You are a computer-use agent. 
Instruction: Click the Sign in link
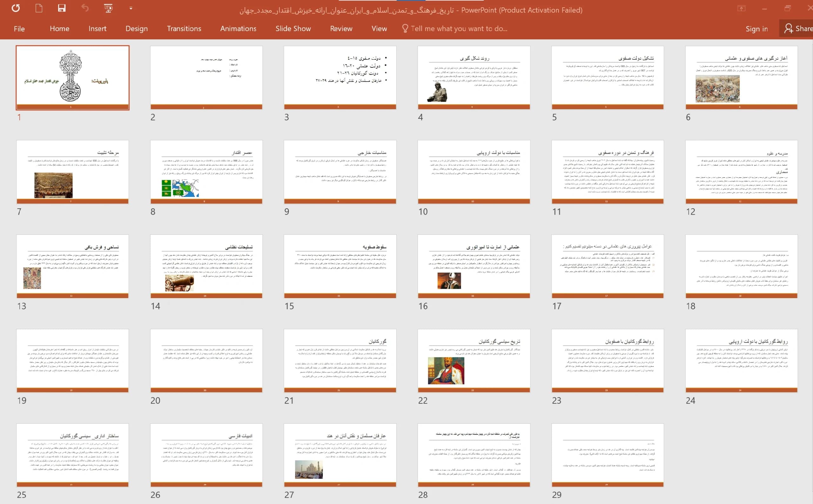(757, 29)
